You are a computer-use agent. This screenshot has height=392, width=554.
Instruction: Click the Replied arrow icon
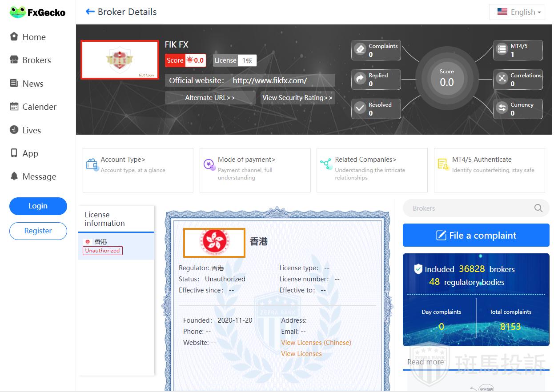point(360,79)
